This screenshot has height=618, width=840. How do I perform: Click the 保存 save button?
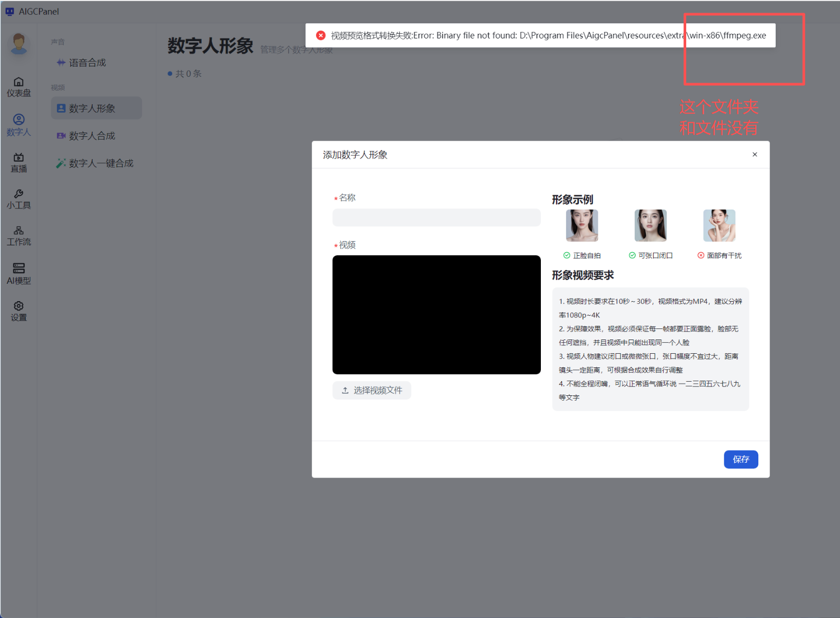coord(740,459)
